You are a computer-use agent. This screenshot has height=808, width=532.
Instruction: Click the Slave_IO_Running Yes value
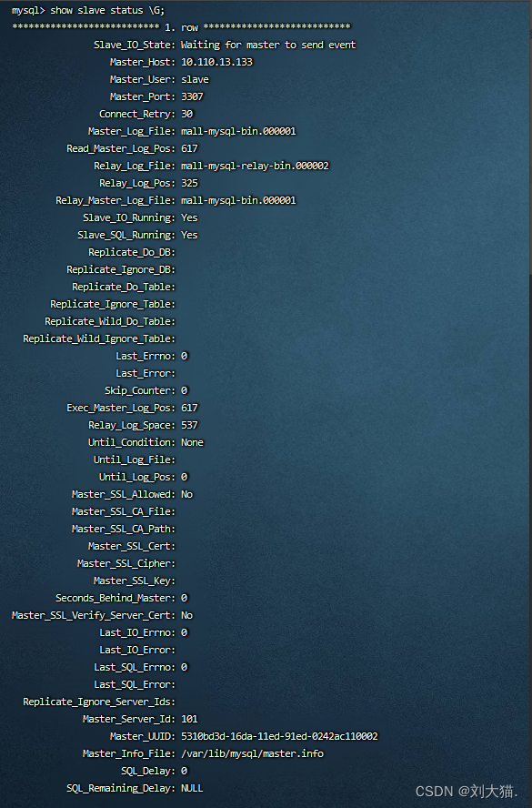coord(189,217)
